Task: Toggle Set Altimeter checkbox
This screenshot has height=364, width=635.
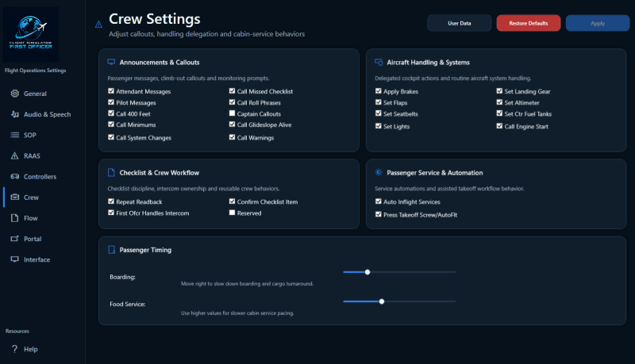Action: [x=499, y=102]
